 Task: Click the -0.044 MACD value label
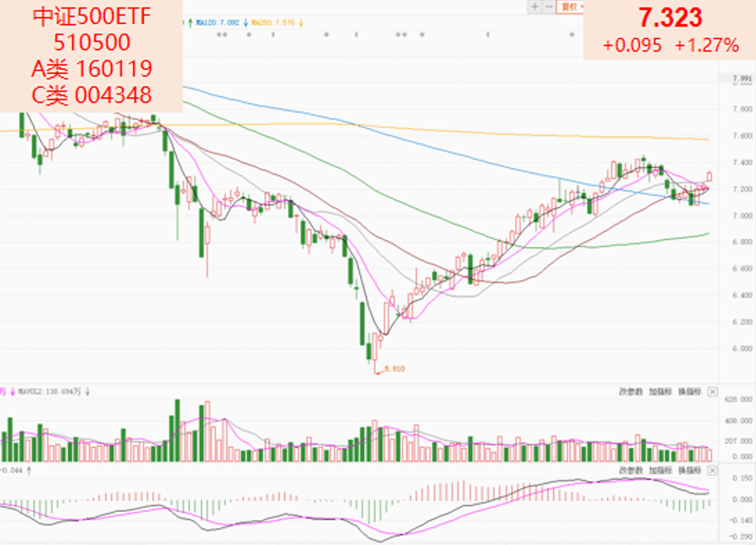click(11, 470)
